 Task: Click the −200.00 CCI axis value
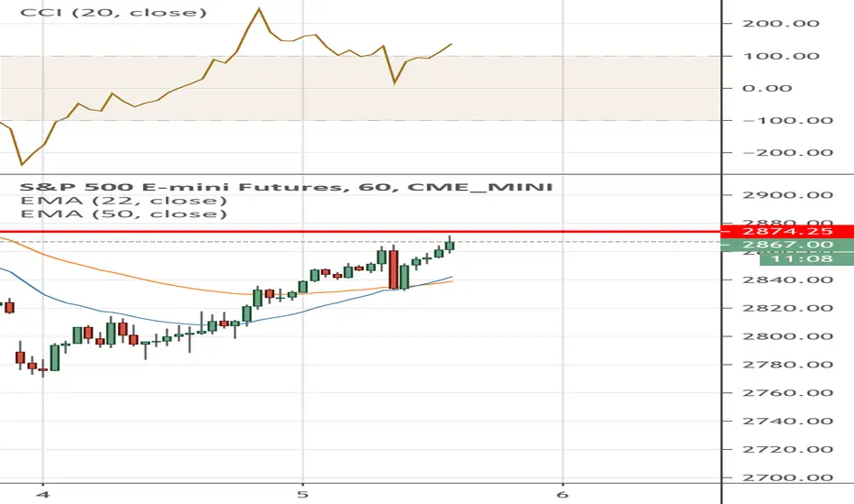pos(787,152)
